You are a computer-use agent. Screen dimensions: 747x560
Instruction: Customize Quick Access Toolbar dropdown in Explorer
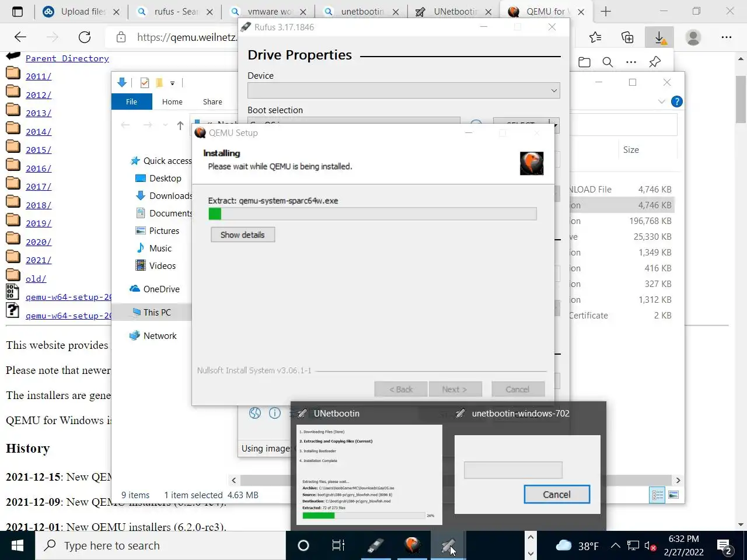[x=172, y=83]
